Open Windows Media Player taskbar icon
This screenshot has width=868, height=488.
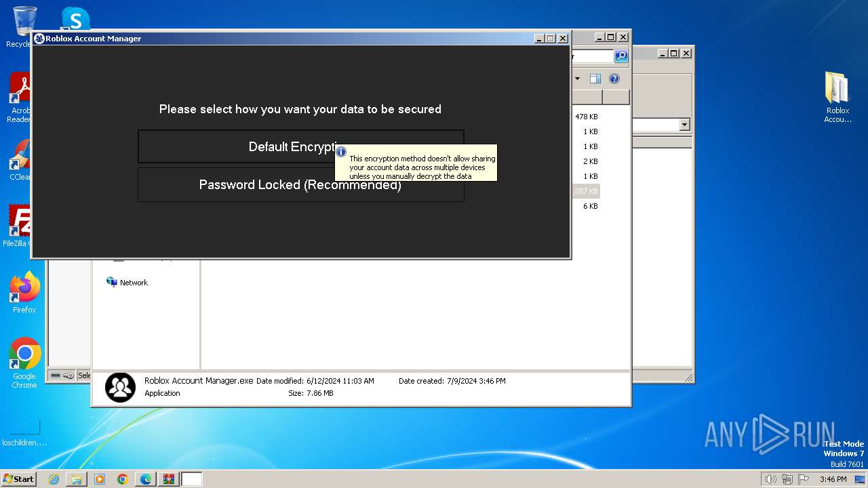pyautogui.click(x=100, y=479)
